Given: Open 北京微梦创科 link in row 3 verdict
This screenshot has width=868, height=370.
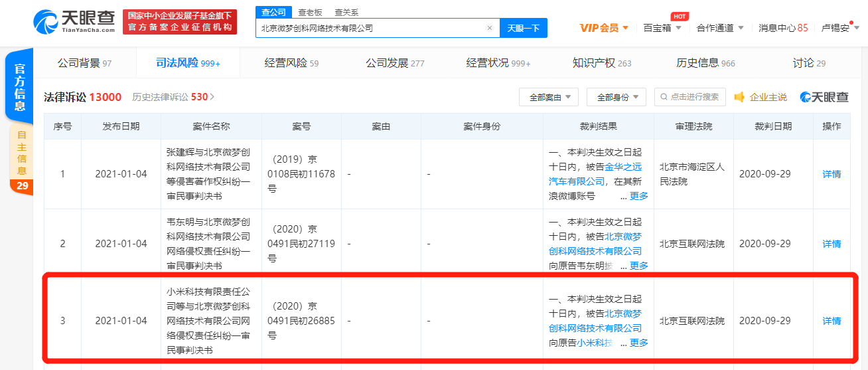Looking at the screenshot, I should pyautogui.click(x=595, y=321).
